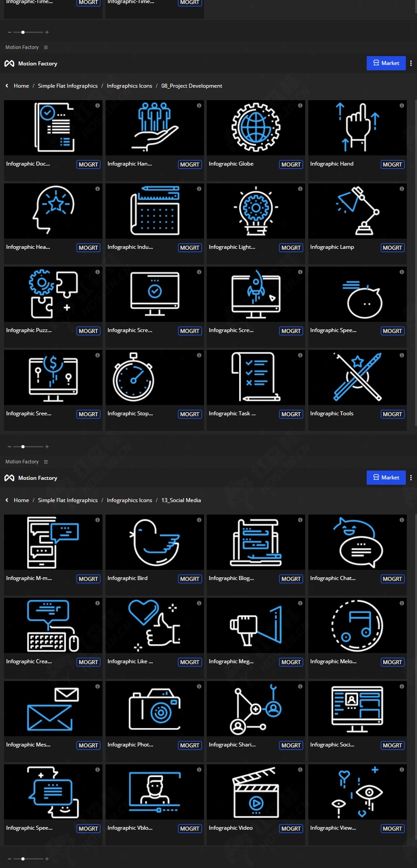The image size is (417, 868).
Task: Select the Infographic Bird icon
Action: point(155,542)
